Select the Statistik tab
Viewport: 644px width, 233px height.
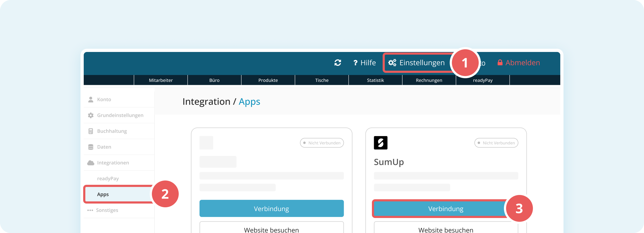point(375,80)
